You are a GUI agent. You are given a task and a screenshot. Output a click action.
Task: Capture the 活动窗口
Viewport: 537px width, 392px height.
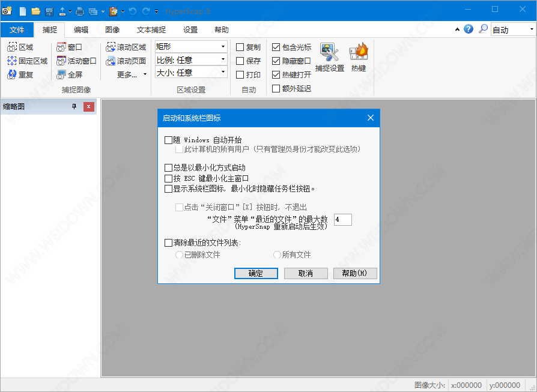tap(76, 61)
